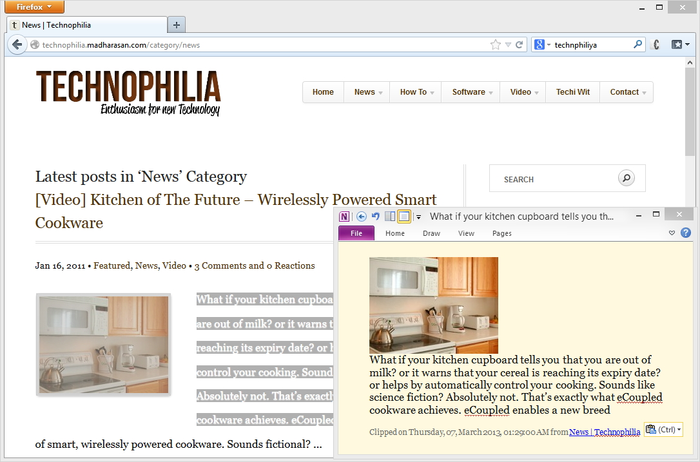
Task: Bookmark page with the star icon
Action: tap(495, 45)
